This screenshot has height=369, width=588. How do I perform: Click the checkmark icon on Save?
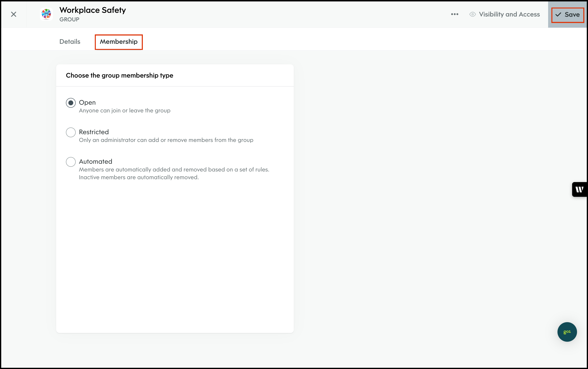558,15
